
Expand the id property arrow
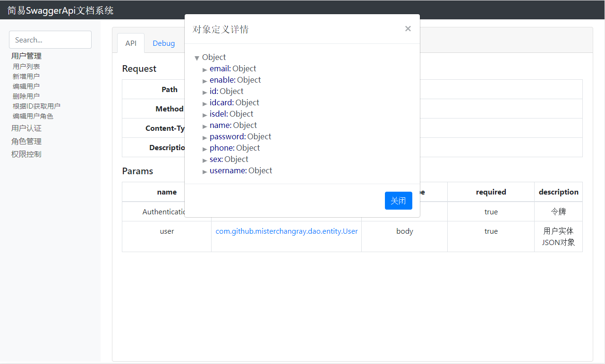pyautogui.click(x=205, y=92)
